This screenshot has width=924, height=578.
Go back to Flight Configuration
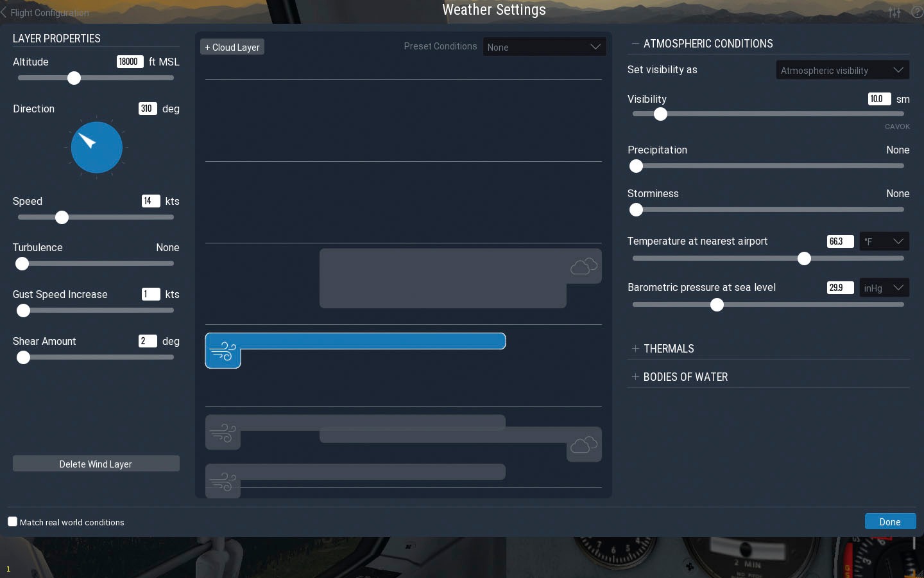tap(45, 12)
